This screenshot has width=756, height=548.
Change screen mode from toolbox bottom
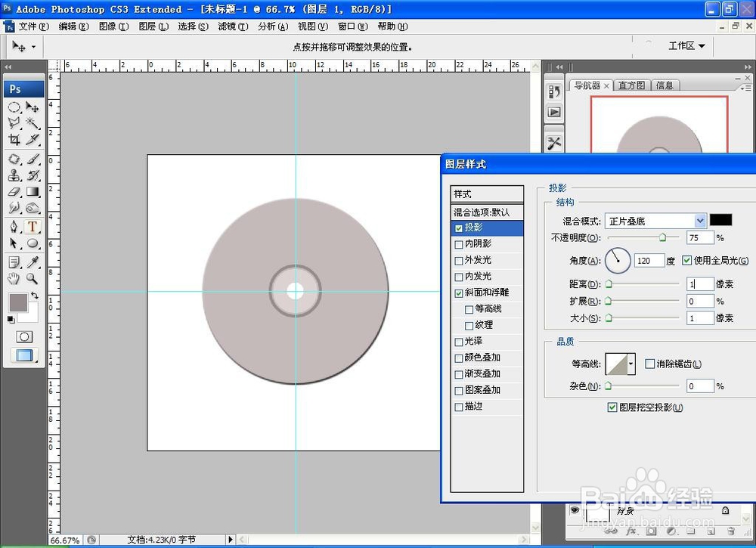(24, 356)
